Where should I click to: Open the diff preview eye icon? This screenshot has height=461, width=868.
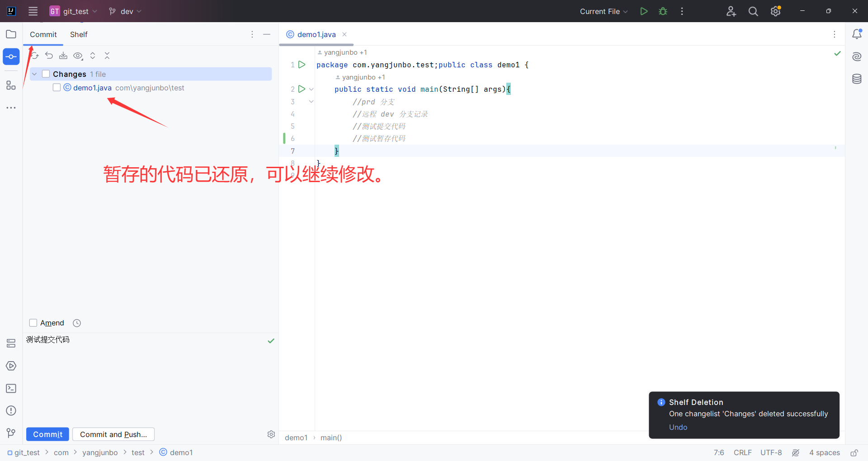point(78,56)
